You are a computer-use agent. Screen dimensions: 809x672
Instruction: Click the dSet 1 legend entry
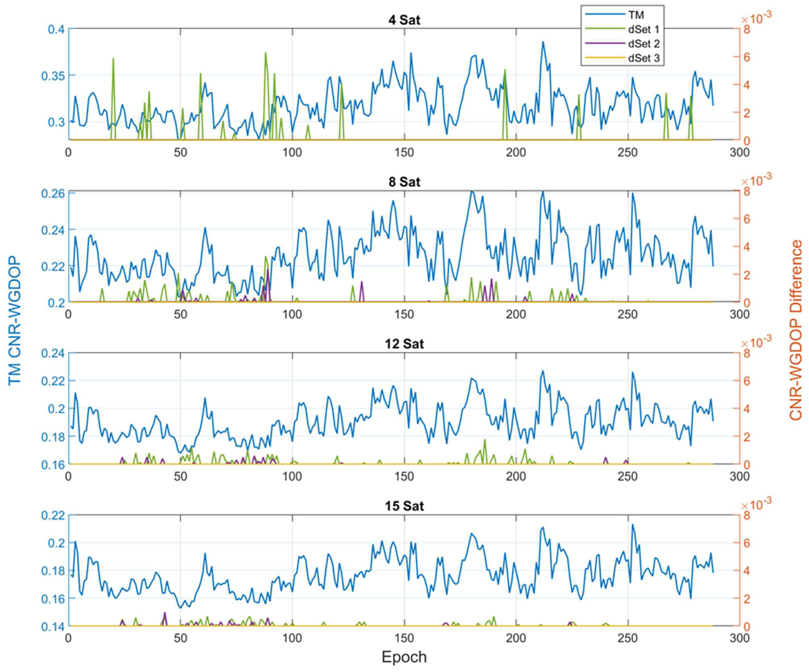pos(644,29)
